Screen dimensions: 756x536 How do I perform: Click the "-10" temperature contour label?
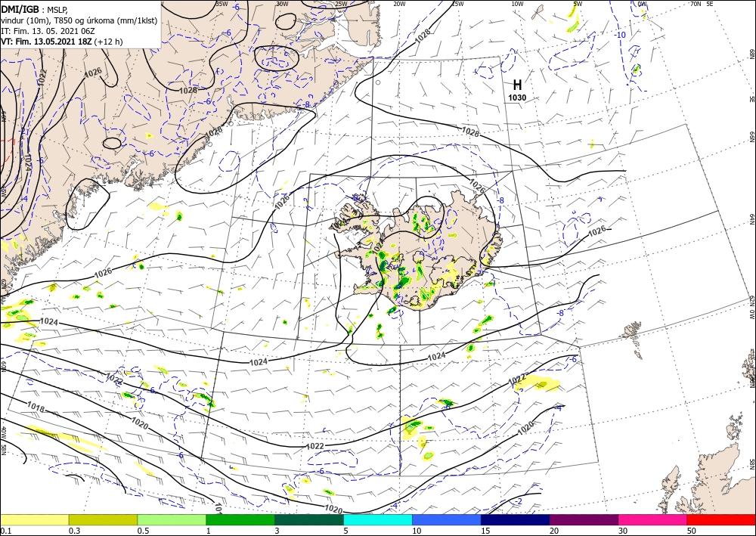[621, 36]
